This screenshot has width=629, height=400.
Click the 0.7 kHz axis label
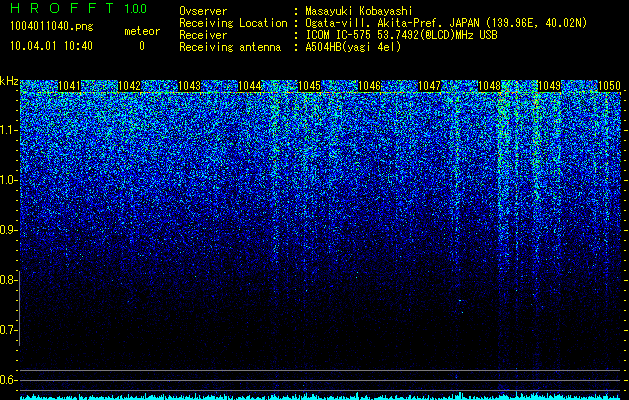pos(8,330)
